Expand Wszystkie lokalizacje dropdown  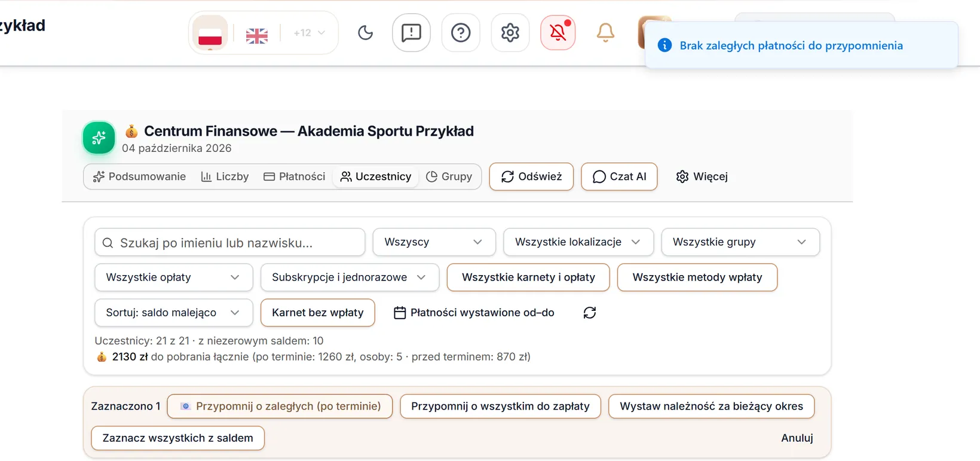click(x=578, y=242)
